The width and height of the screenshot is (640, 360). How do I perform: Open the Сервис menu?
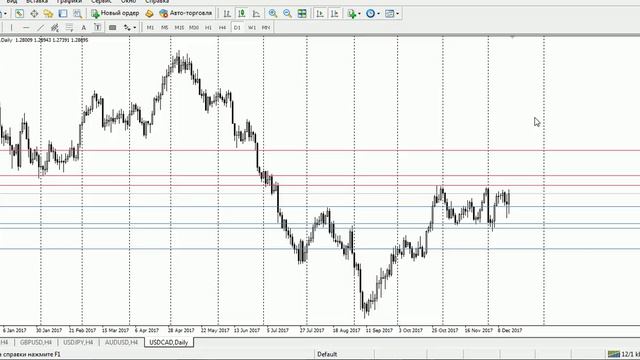coord(101,2)
